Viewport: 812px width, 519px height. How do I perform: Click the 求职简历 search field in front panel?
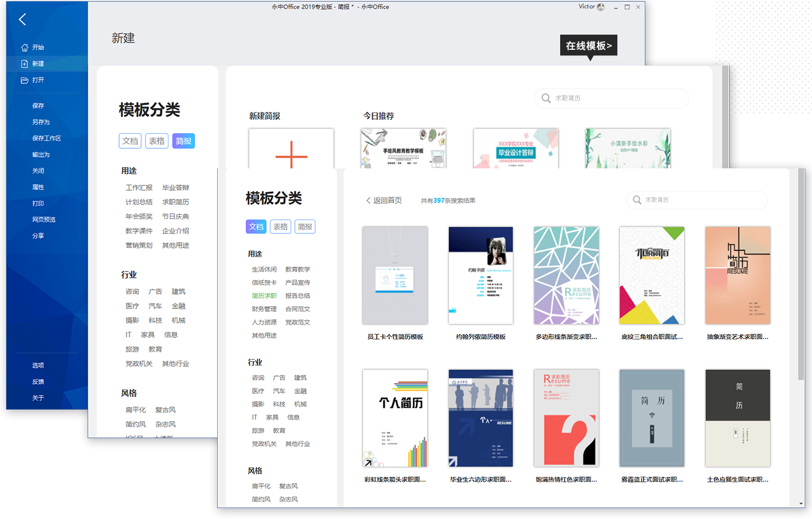coord(699,200)
